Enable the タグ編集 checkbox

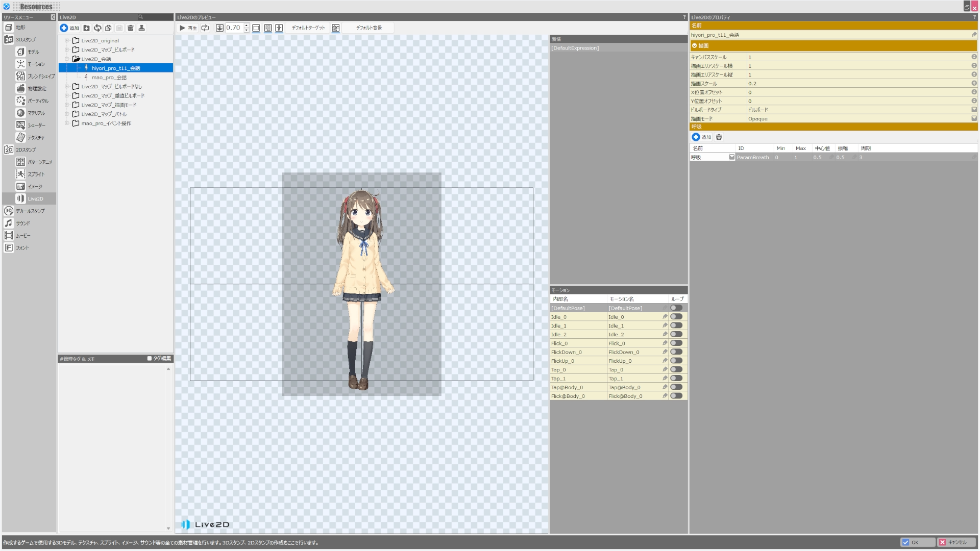[x=150, y=359]
